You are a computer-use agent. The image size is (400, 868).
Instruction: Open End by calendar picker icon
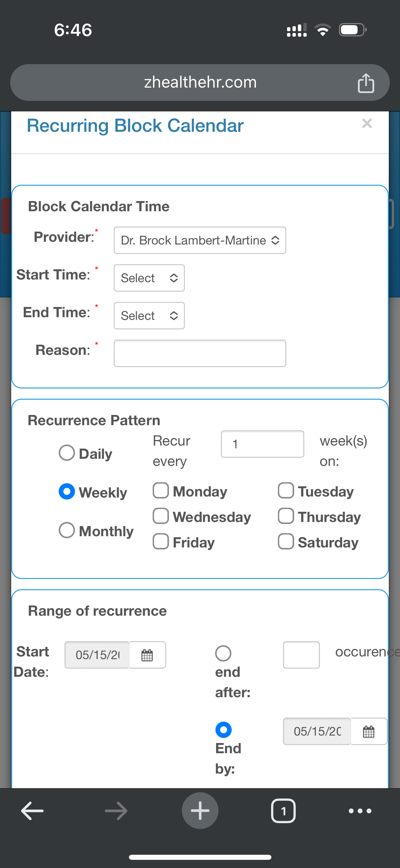coord(369,731)
